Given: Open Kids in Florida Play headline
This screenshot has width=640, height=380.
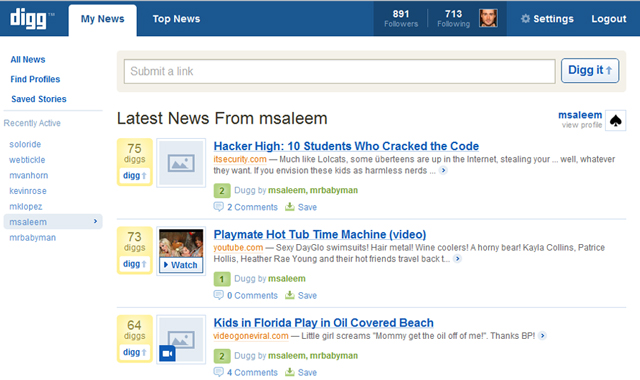Looking at the screenshot, I should (x=323, y=323).
